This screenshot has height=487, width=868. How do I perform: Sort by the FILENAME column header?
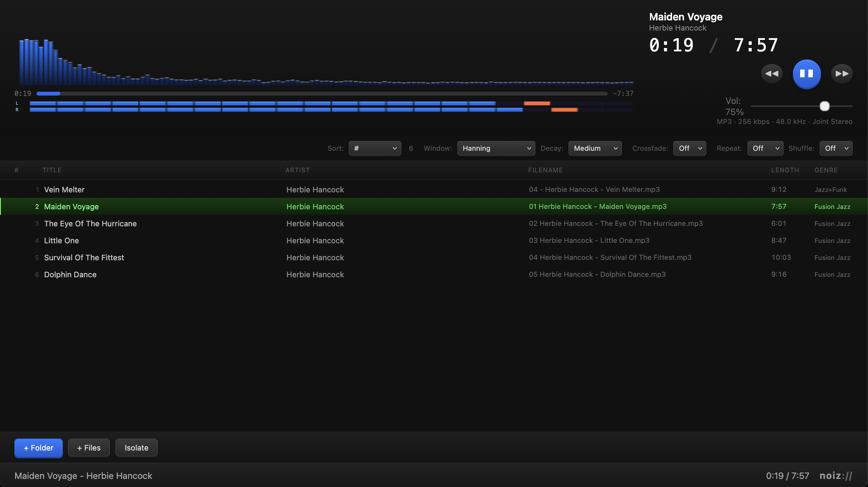tap(545, 170)
